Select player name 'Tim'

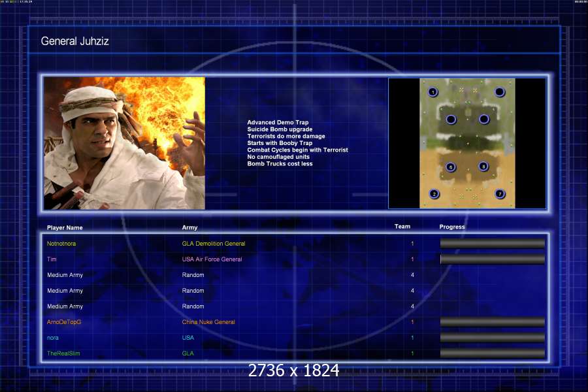52,259
